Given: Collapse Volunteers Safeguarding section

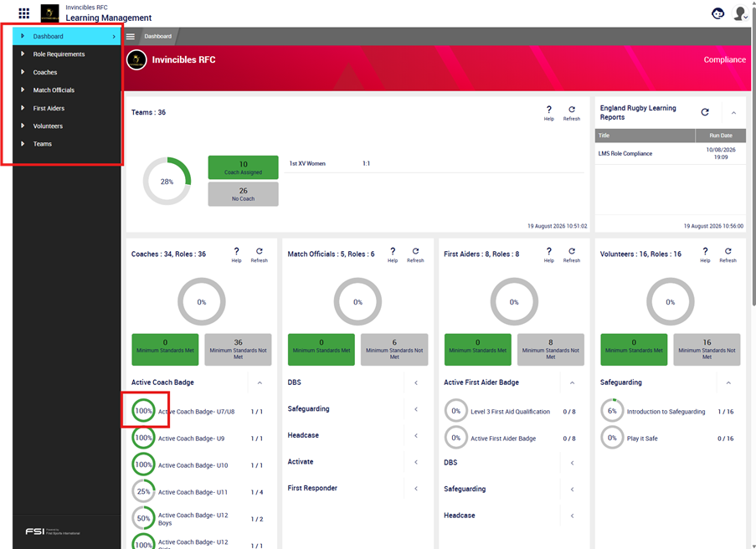Looking at the screenshot, I should click(x=728, y=382).
